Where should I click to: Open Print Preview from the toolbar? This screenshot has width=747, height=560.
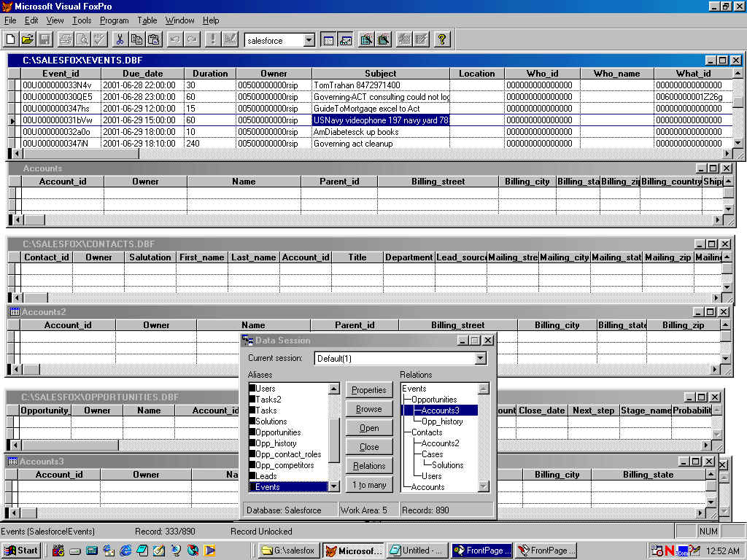(x=82, y=39)
